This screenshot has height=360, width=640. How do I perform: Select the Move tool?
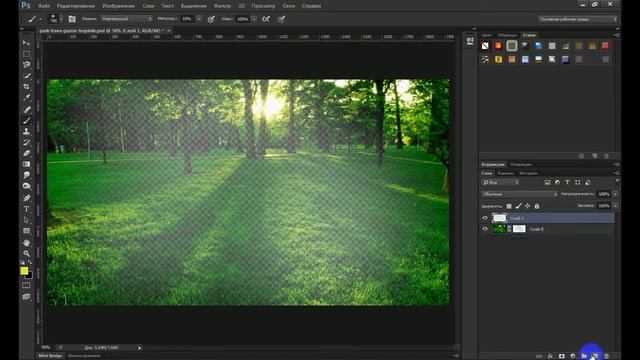(x=27, y=43)
